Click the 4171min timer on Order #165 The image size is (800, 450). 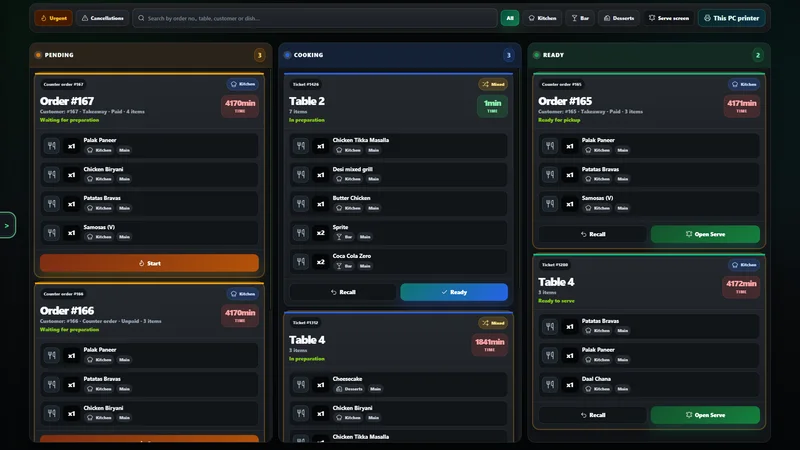point(742,106)
